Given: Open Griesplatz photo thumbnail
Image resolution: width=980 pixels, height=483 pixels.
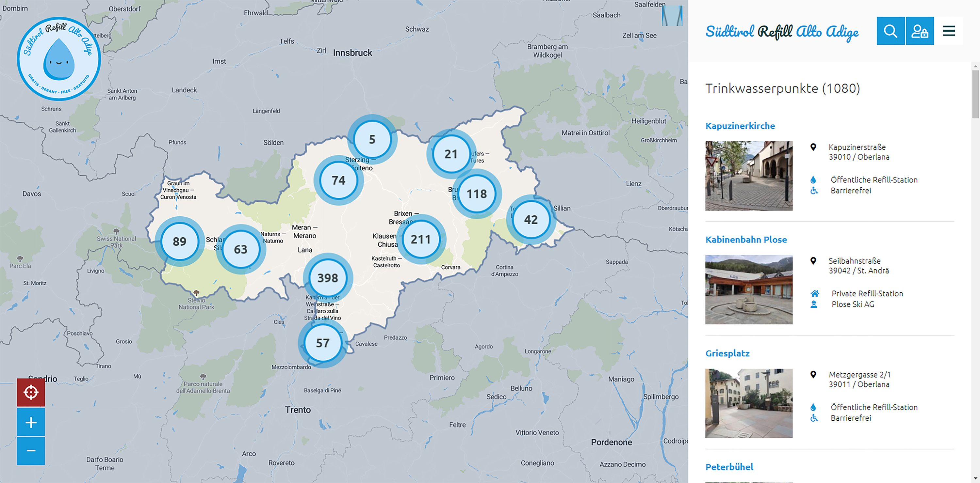Looking at the screenshot, I should tap(749, 403).
